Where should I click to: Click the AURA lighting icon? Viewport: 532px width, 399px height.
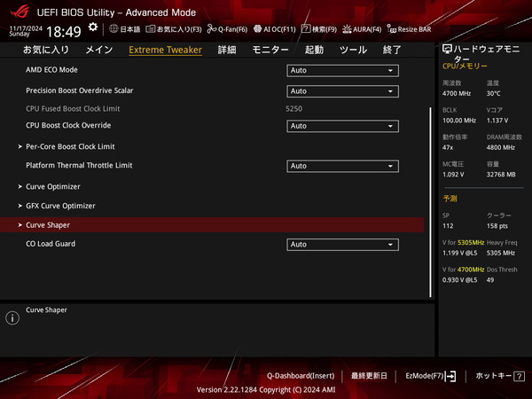click(x=347, y=29)
